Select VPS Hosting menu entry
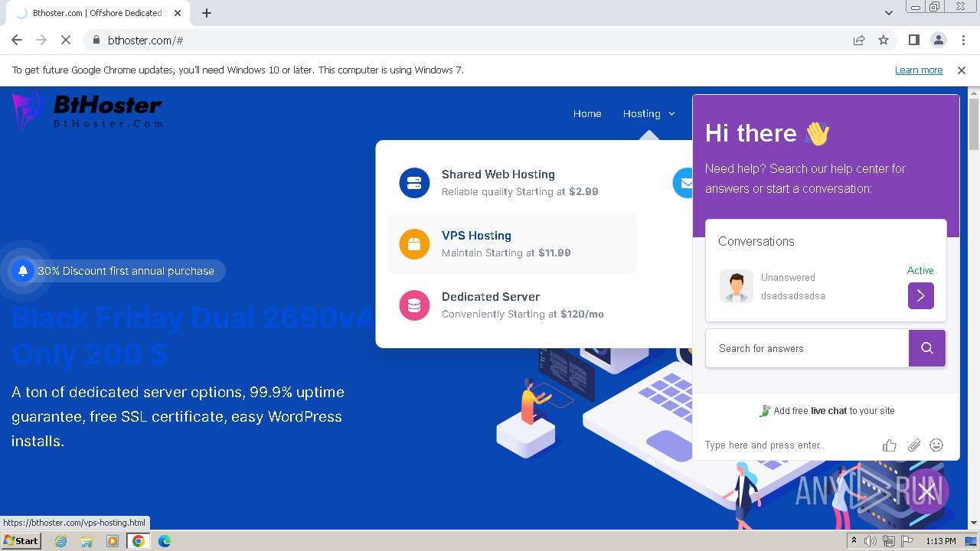 coord(512,244)
